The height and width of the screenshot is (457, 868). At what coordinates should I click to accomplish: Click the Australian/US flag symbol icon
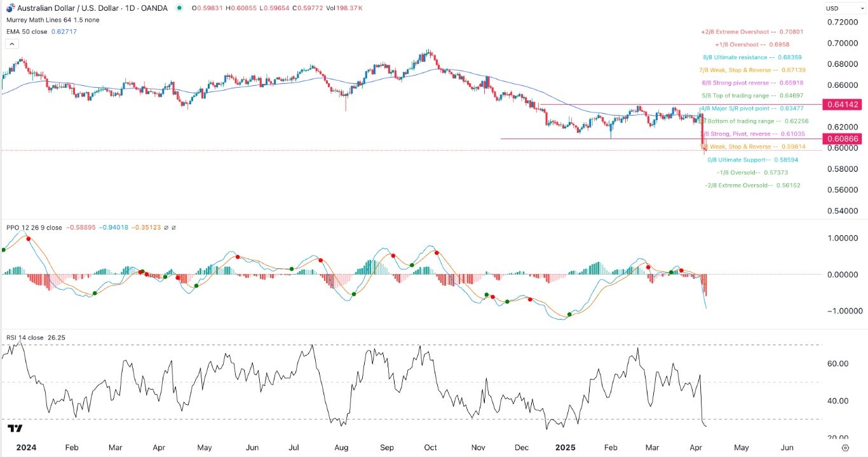9,8
